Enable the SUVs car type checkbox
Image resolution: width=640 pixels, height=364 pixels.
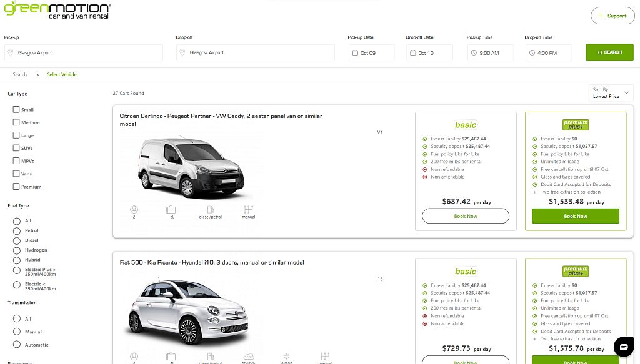16,148
